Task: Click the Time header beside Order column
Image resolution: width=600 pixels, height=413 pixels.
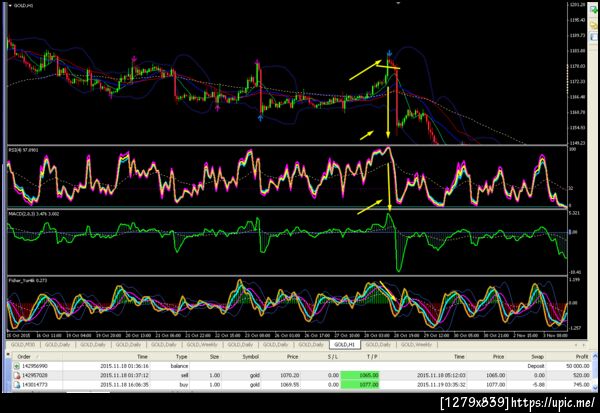Action: click(x=142, y=357)
